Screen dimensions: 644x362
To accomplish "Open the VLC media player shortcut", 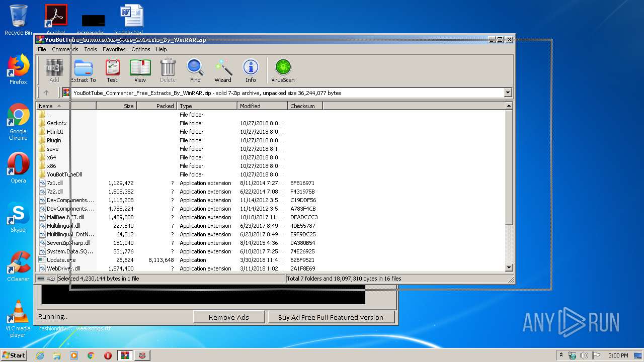I will pos(18,319).
